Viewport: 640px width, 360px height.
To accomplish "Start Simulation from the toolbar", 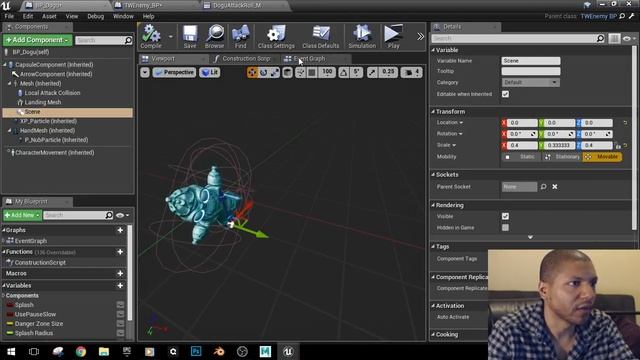I will click(362, 36).
